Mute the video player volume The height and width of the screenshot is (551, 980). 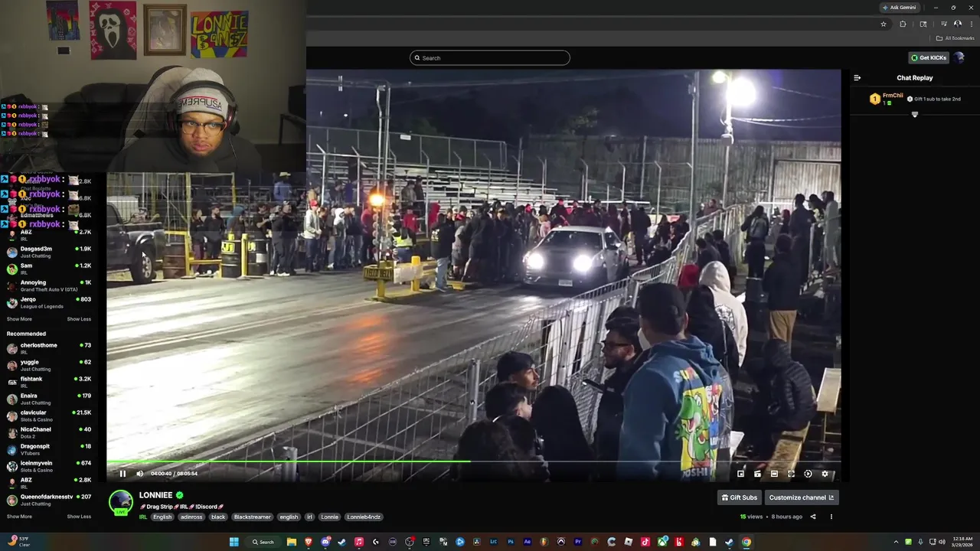(139, 474)
